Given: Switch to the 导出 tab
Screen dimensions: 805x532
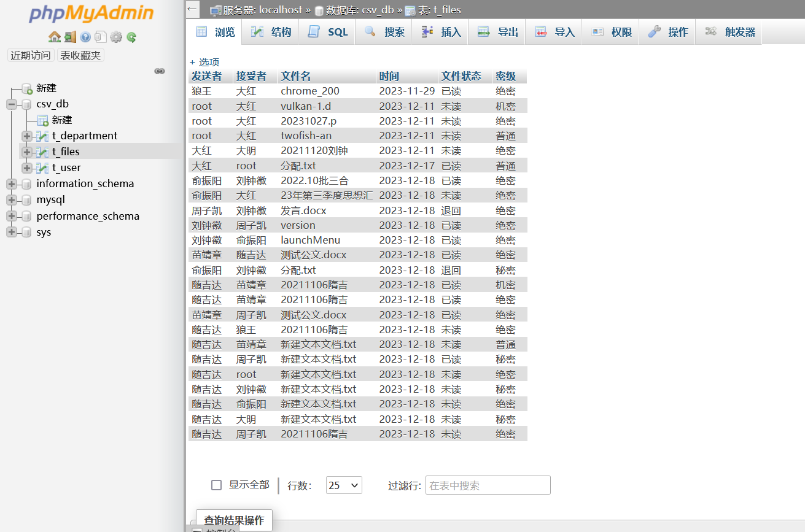Looking at the screenshot, I should [497, 32].
